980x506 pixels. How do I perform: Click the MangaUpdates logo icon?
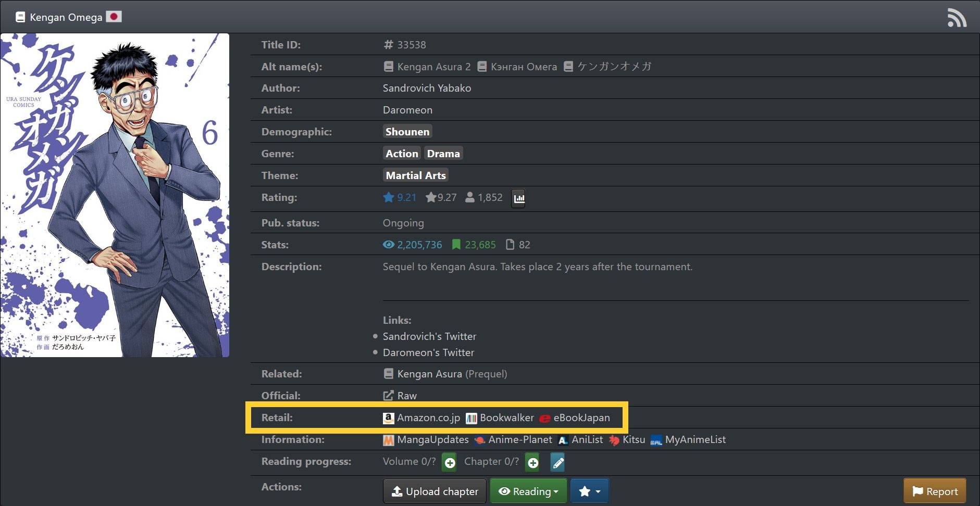pyautogui.click(x=388, y=440)
